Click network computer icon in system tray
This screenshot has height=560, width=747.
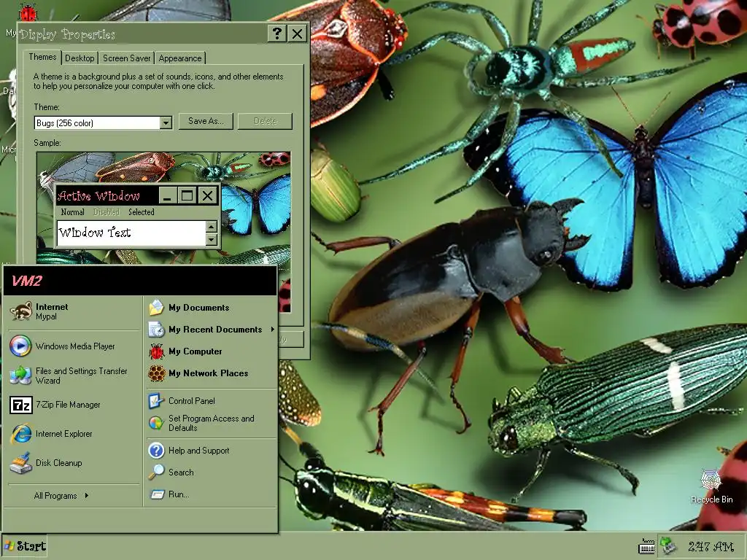tap(668, 546)
